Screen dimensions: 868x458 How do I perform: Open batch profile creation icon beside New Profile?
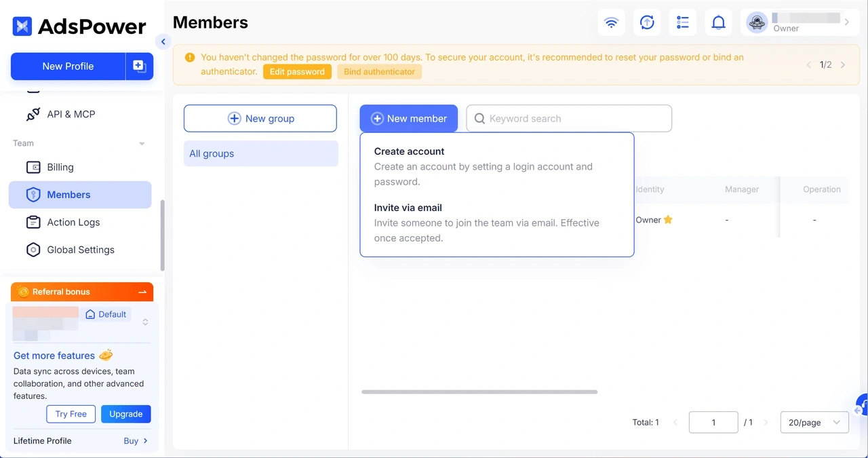pos(139,66)
